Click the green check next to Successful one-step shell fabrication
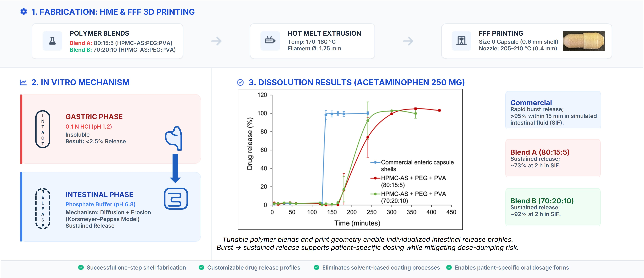Image resolution: width=644 pixels, height=278 pixels. click(81, 267)
